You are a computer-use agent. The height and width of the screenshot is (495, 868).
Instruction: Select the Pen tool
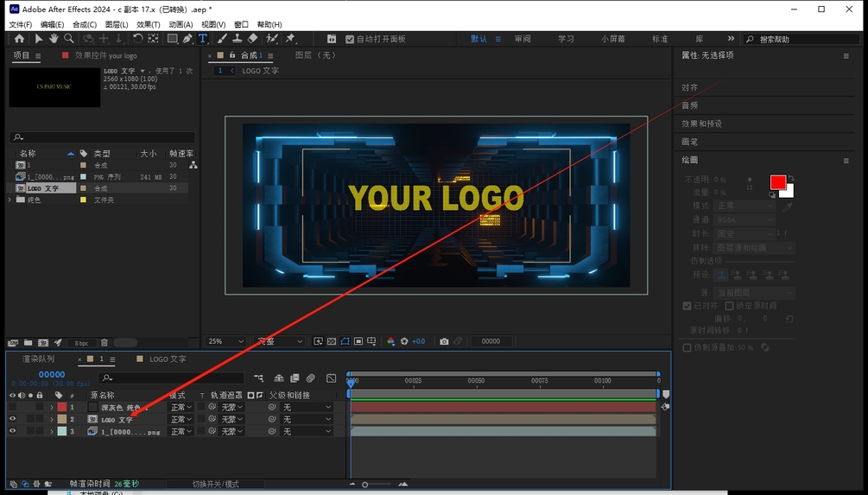[187, 39]
